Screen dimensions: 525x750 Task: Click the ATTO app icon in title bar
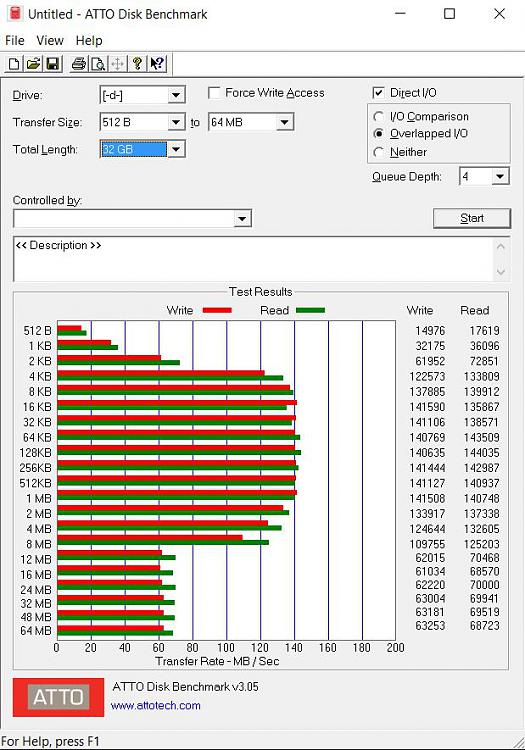tap(15, 13)
